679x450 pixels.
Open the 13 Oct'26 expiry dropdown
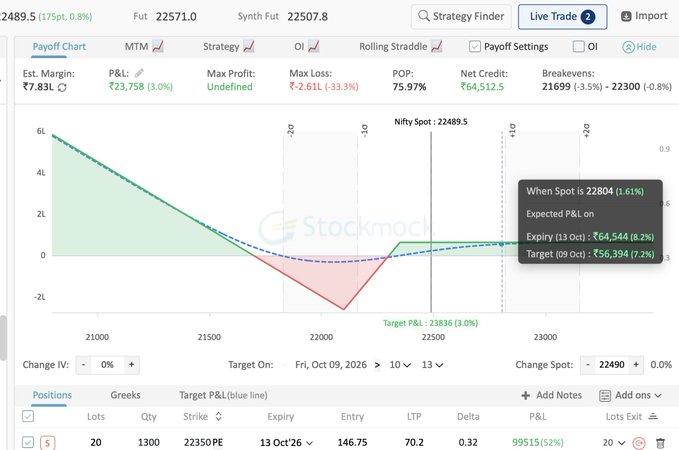coord(286,443)
